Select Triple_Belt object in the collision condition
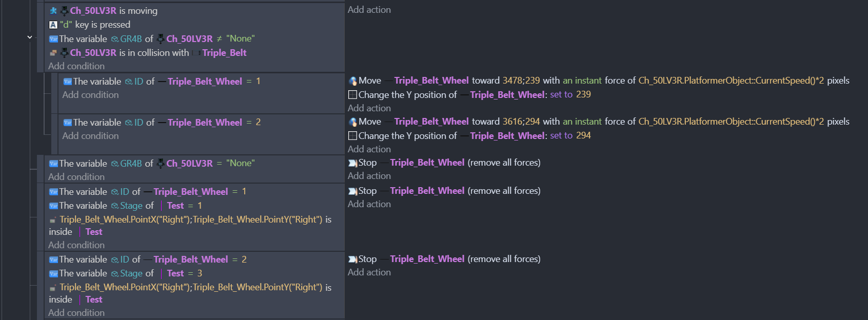The height and width of the screenshot is (320, 868). 224,53
